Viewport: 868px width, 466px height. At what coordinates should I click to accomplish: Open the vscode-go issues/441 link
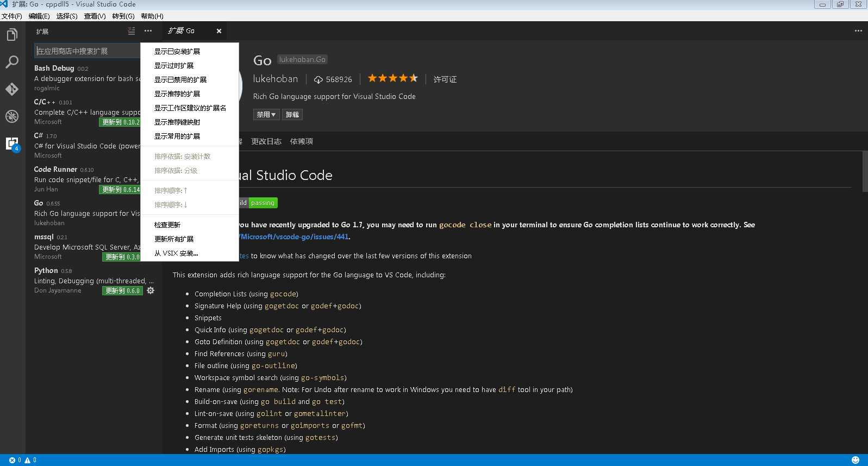click(x=294, y=237)
